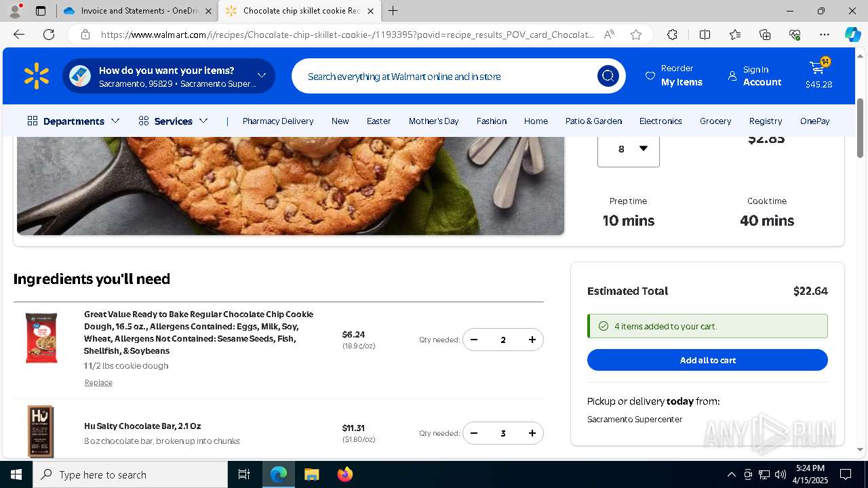The width and height of the screenshot is (868, 488).
Task: Decrease cookie dough quantity
Action: tap(474, 340)
